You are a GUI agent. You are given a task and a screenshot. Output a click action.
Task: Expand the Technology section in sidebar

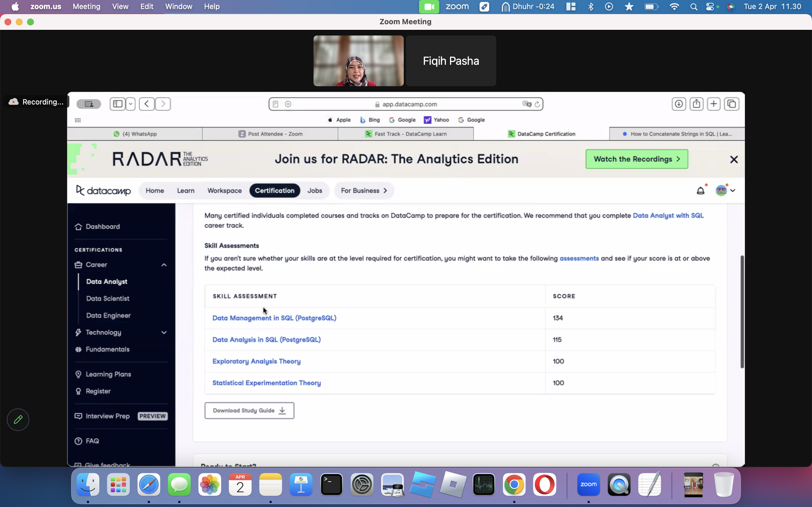coord(164,333)
